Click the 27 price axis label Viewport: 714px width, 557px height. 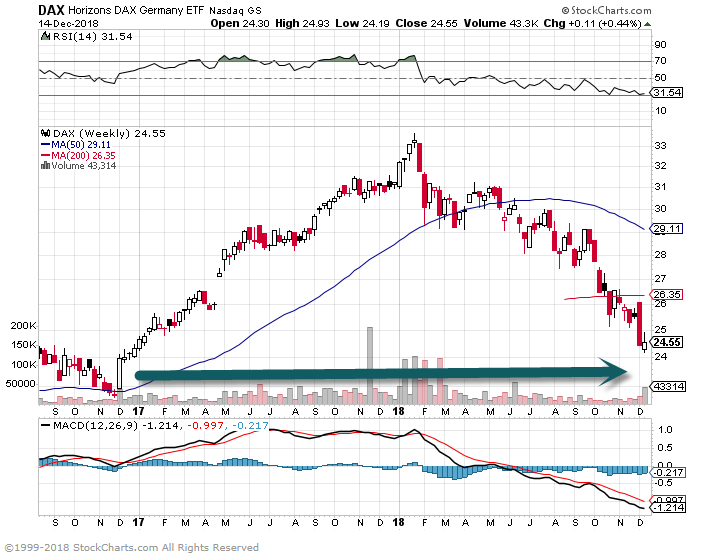coord(660,278)
